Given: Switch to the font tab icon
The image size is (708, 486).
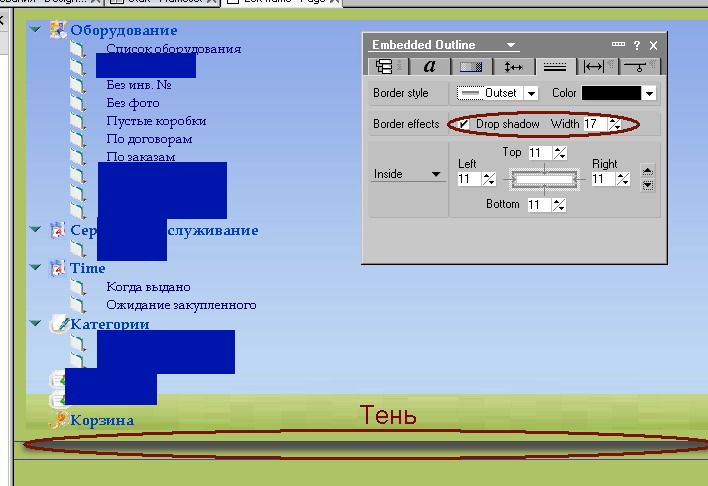Looking at the screenshot, I should (429, 67).
